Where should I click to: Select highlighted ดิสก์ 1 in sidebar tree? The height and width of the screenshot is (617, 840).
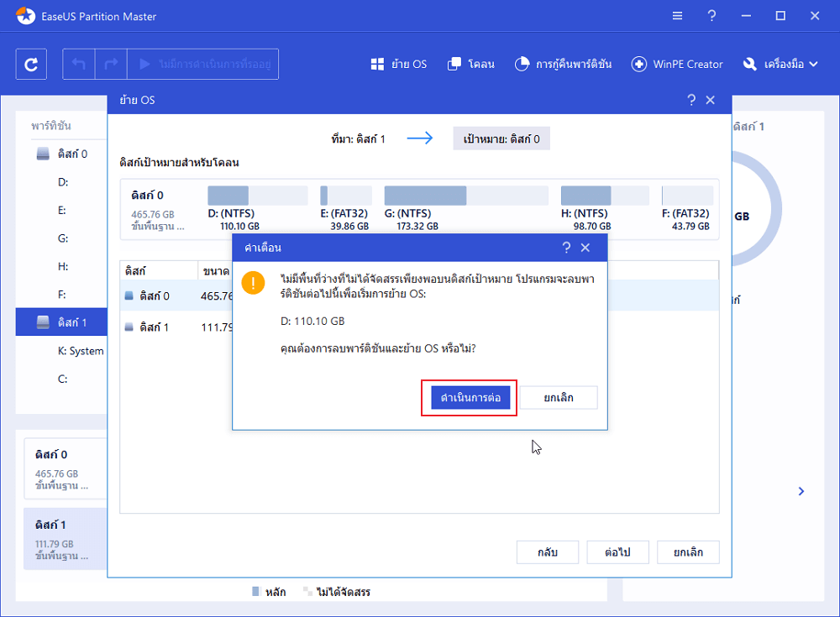click(x=61, y=322)
